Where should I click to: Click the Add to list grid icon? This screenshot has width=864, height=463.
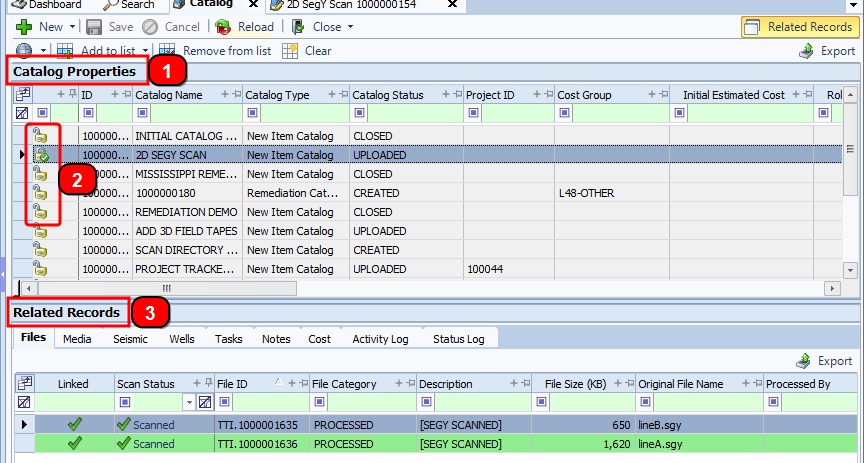[65, 51]
